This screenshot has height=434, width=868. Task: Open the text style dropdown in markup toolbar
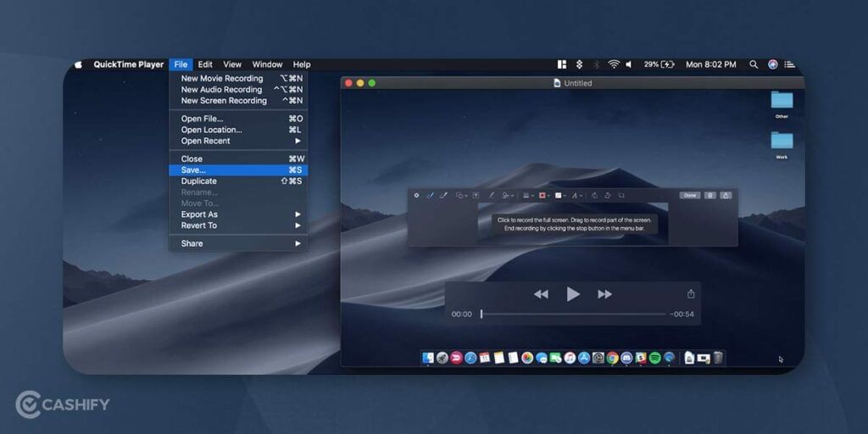pyautogui.click(x=576, y=196)
